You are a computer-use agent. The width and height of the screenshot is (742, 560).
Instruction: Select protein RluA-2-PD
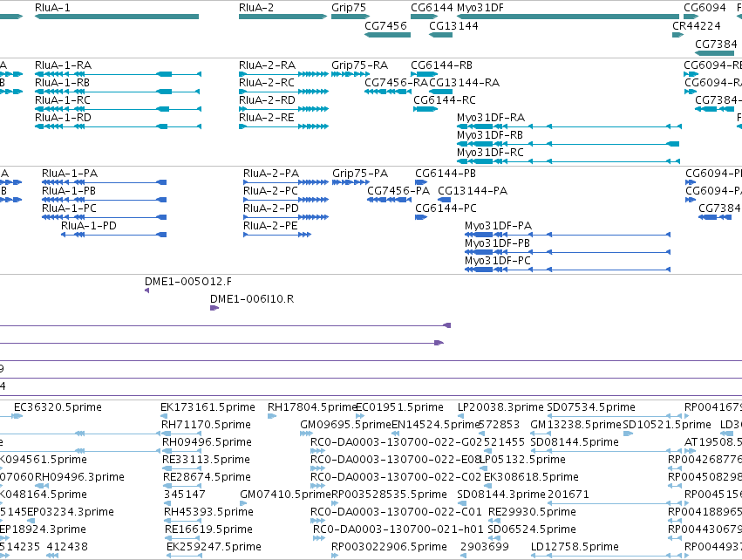[x=271, y=208]
